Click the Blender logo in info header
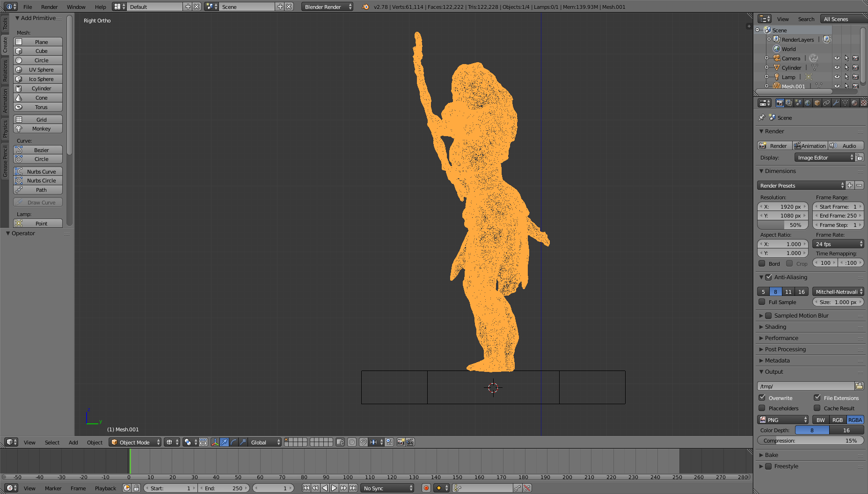The height and width of the screenshot is (494, 868). click(x=365, y=7)
